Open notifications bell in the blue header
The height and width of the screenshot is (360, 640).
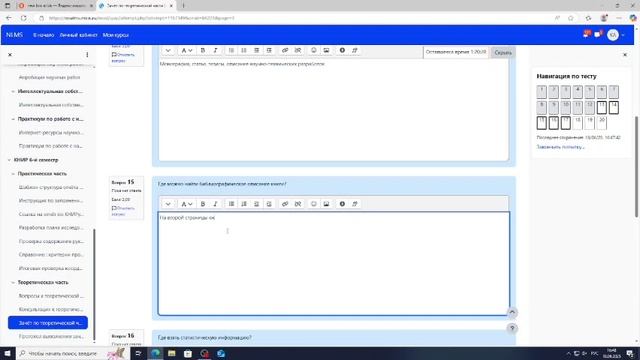(587, 35)
